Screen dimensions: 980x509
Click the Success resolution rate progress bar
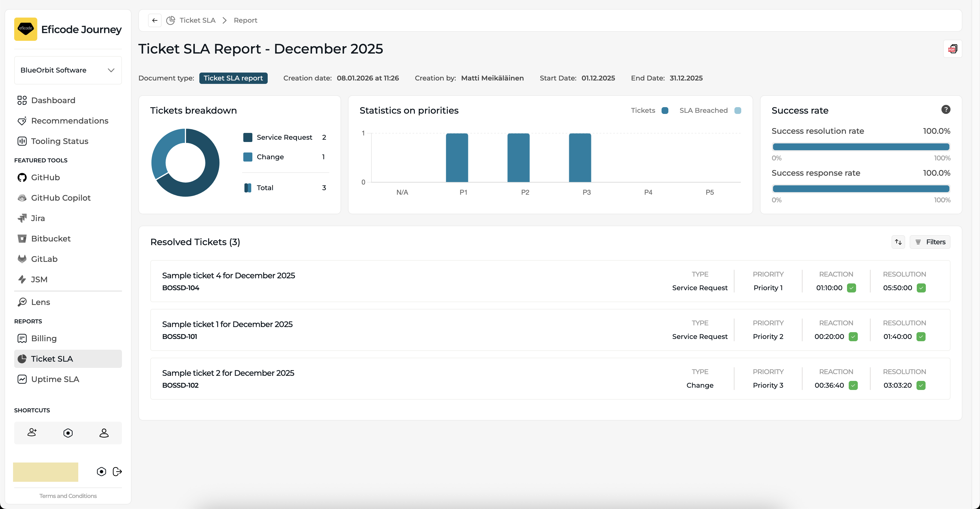(861, 147)
